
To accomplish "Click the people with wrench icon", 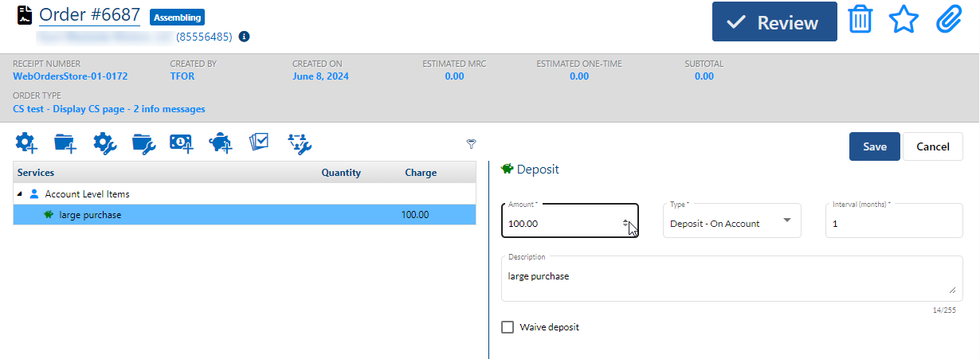I will click(299, 143).
